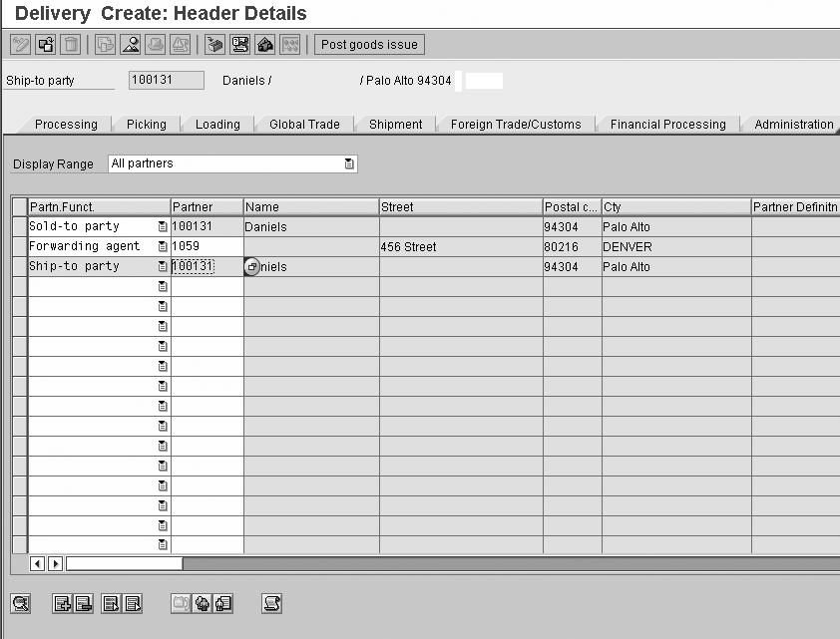Screen dimensions: 840x639
Task: Click the first rows-with-arrow icon below the table
Action: pyautogui.click(x=111, y=604)
